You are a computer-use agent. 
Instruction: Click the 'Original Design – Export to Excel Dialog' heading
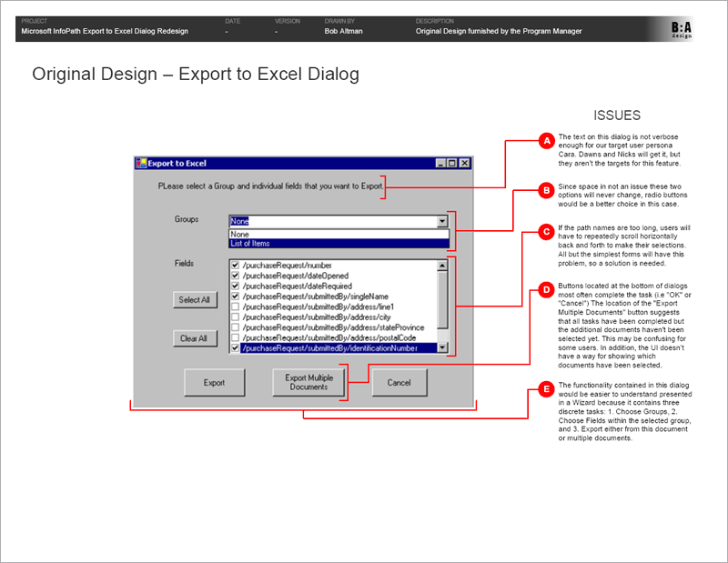tap(196, 75)
